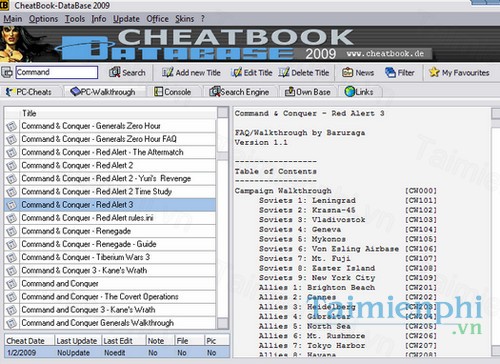Screen dimensions: 500x364
Task: Select Command & Conquer - Tiberium Wars 3 row
Action: pos(110,257)
